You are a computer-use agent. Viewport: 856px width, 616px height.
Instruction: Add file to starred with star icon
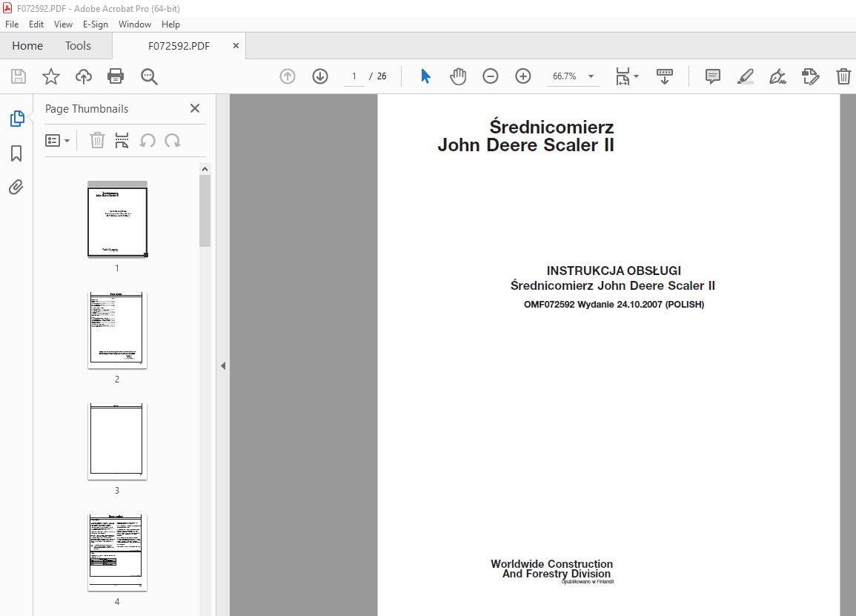51,76
